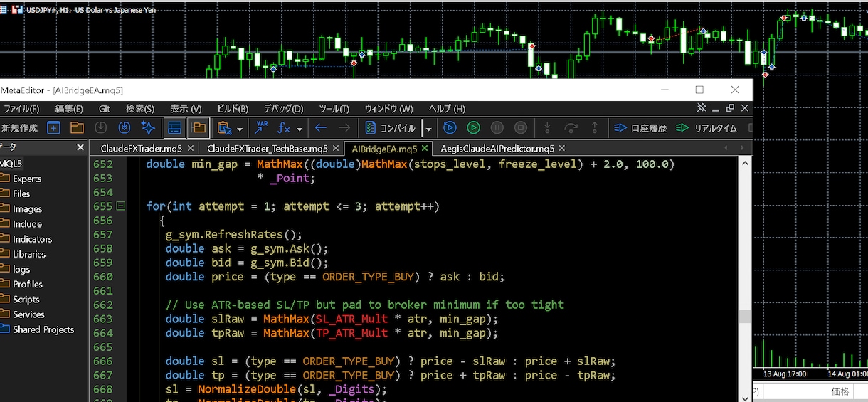
Task: Click the AI sparkle assistant icon
Action: point(148,128)
